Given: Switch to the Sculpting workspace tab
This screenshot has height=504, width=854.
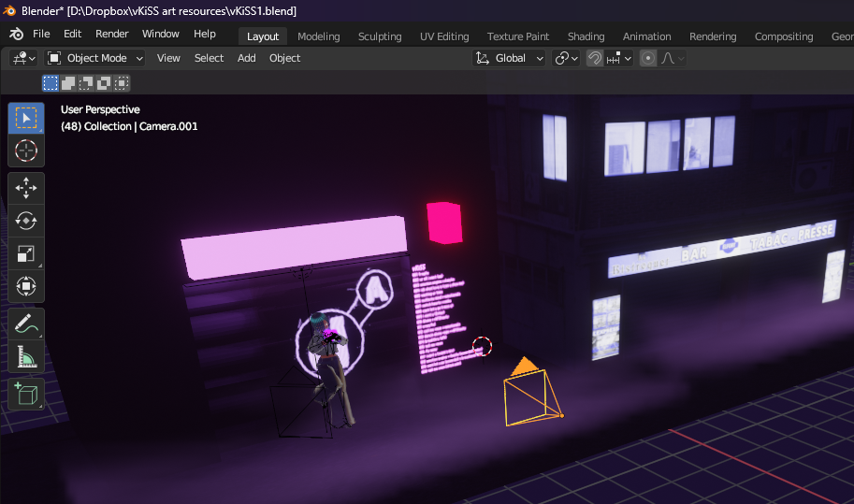Looking at the screenshot, I should coord(380,36).
